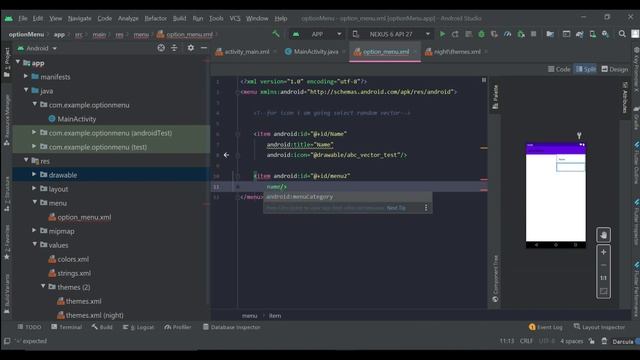The image size is (640, 360).
Task: Click the Stop square icon in the toolbar
Action: coord(533,34)
